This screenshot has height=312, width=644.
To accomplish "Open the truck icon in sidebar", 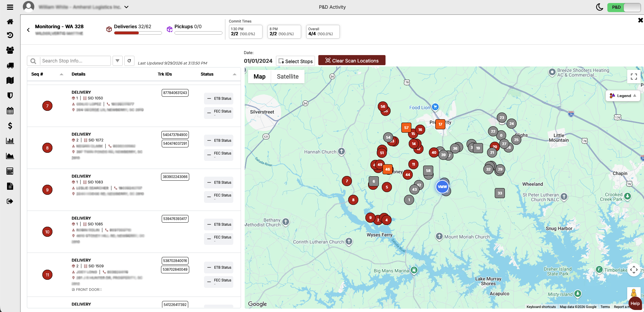I will coord(10,65).
